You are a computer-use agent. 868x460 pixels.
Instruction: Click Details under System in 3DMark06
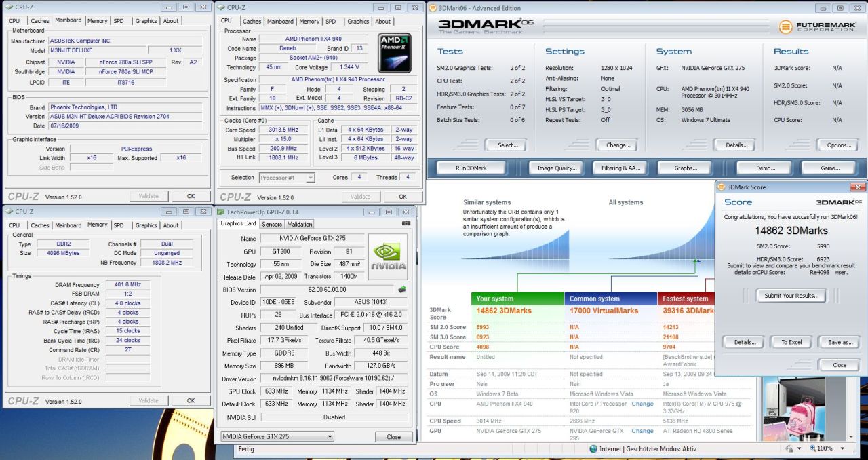point(736,145)
